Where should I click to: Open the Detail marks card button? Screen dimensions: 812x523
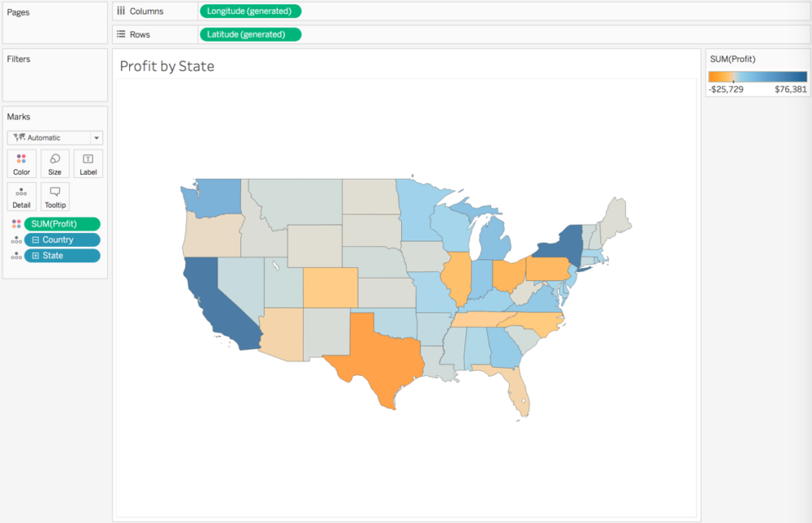click(x=22, y=197)
